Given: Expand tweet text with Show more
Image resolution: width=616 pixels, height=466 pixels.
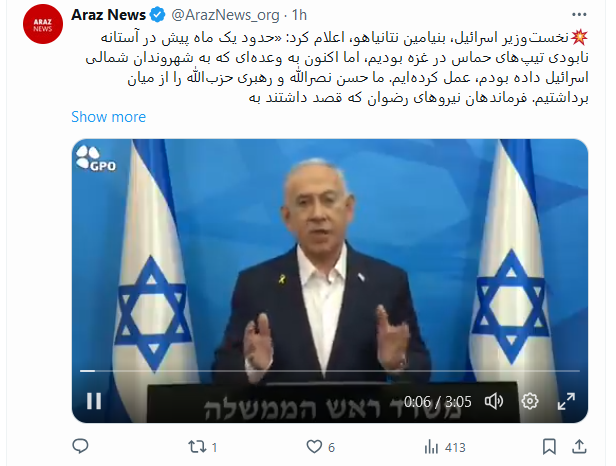Looking at the screenshot, I should pos(108,117).
